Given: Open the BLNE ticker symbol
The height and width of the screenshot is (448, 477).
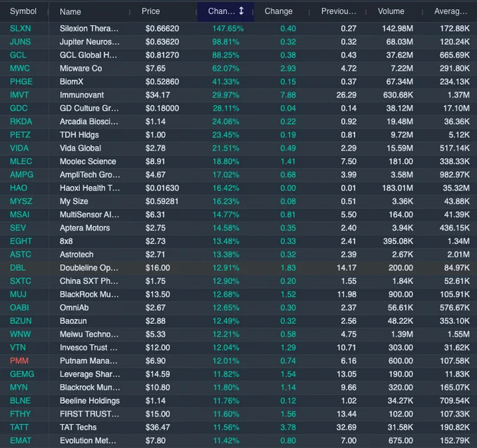Looking at the screenshot, I should [20, 400].
